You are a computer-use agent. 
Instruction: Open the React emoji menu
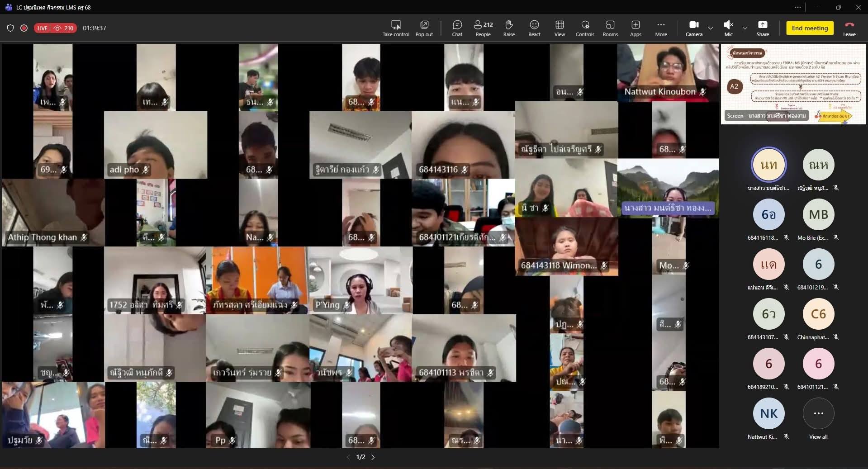534,28
